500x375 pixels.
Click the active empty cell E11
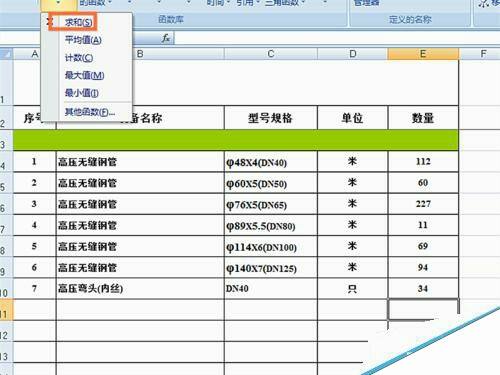tap(423, 310)
